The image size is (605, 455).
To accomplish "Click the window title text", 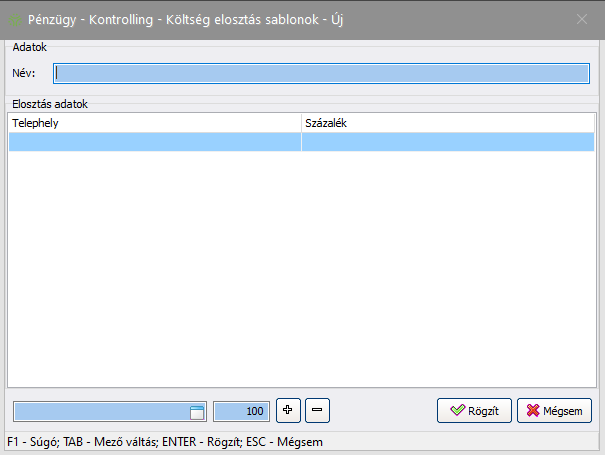I will 185,17.
